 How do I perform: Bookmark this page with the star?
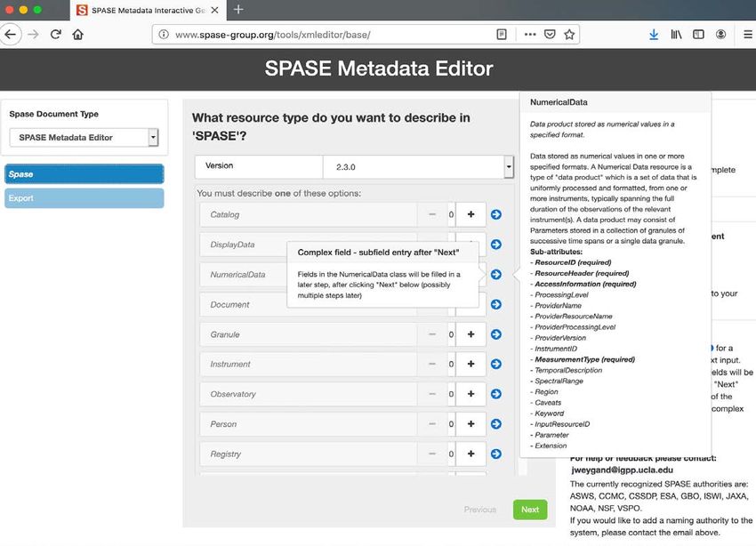[x=569, y=34]
